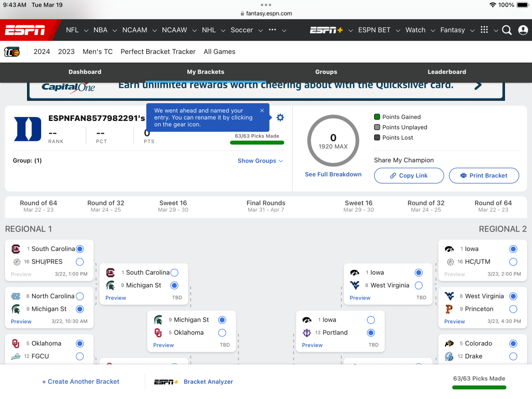Open the Groups tab
Image resolution: width=532 pixels, height=399 pixels.
point(326,72)
